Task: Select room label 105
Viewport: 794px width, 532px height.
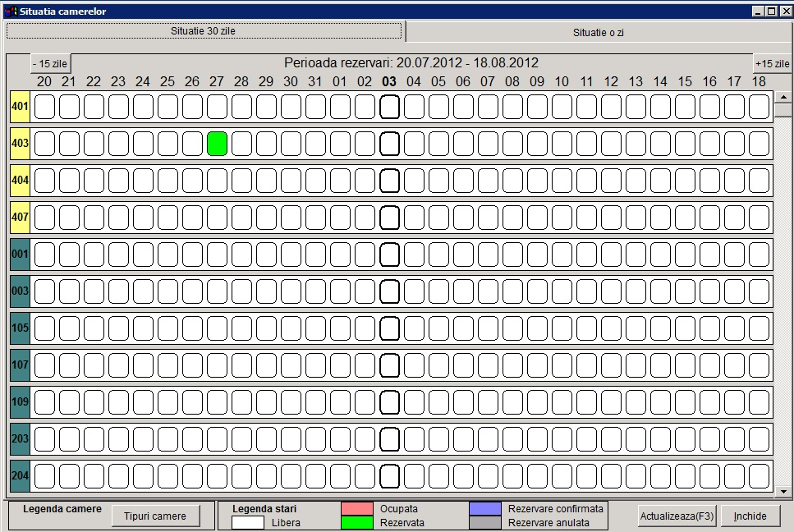Action: click(21, 328)
